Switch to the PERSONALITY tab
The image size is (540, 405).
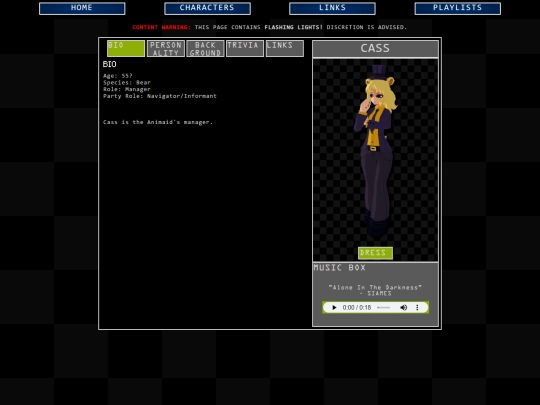pos(166,49)
